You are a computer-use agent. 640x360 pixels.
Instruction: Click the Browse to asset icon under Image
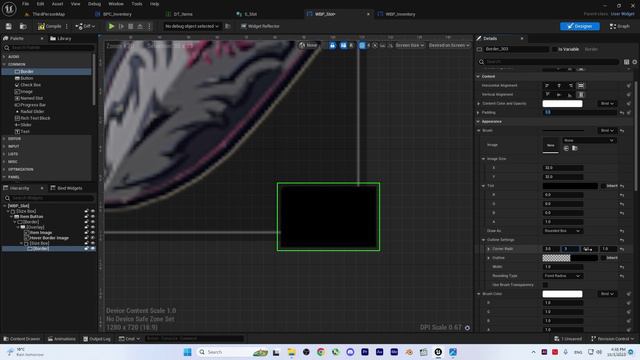tap(575, 149)
